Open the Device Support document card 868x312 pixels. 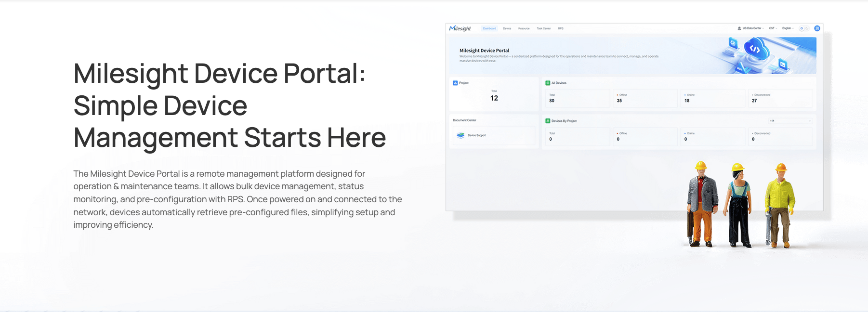pyautogui.click(x=494, y=135)
